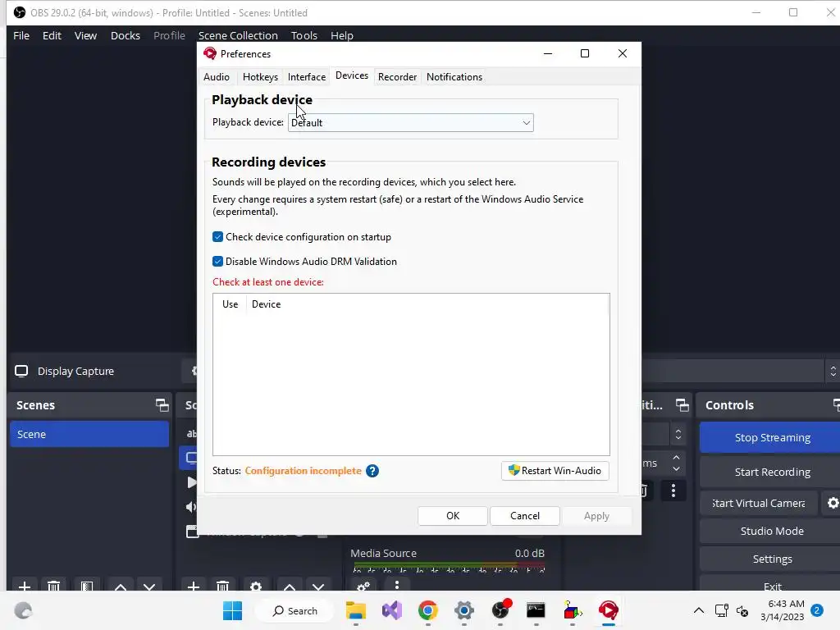Viewport: 840px width, 630px height.
Task: Click transition duration stepper up arrow
Action: [676, 458]
